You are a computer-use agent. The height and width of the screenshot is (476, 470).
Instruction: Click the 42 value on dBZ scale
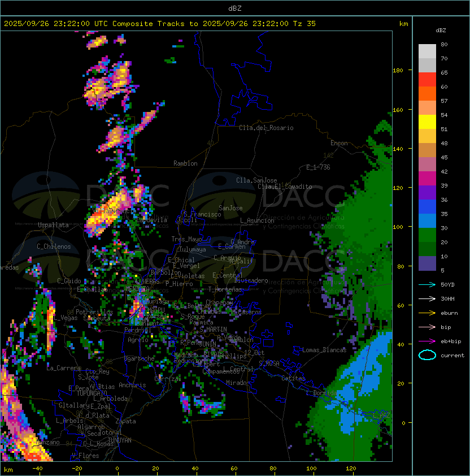[x=444, y=171]
